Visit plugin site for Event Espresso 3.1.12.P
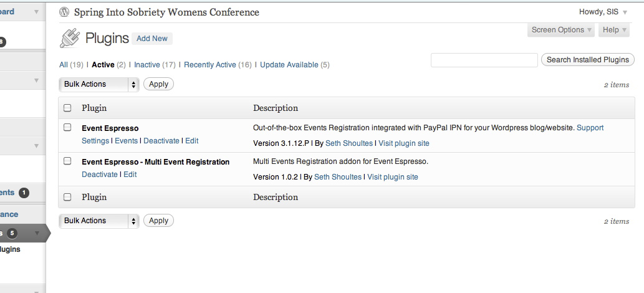 point(404,143)
